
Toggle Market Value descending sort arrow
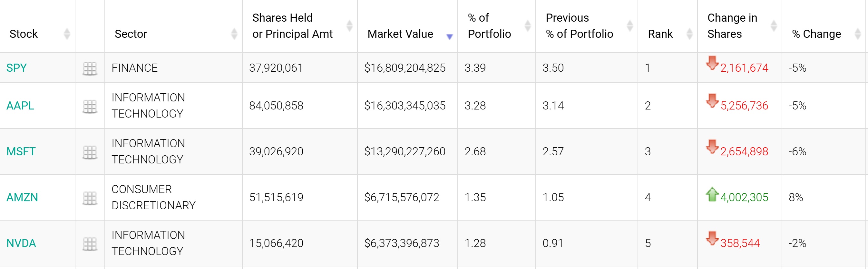[x=449, y=36]
